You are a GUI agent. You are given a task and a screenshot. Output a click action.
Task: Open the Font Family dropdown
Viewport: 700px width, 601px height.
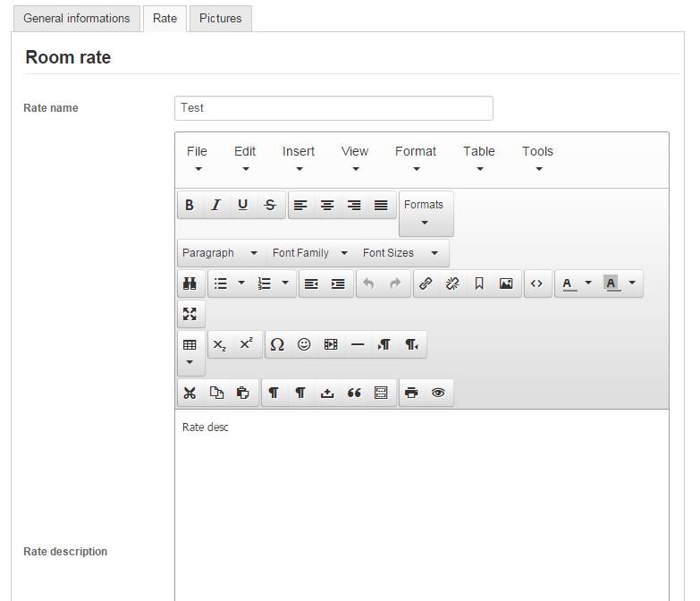(312, 253)
